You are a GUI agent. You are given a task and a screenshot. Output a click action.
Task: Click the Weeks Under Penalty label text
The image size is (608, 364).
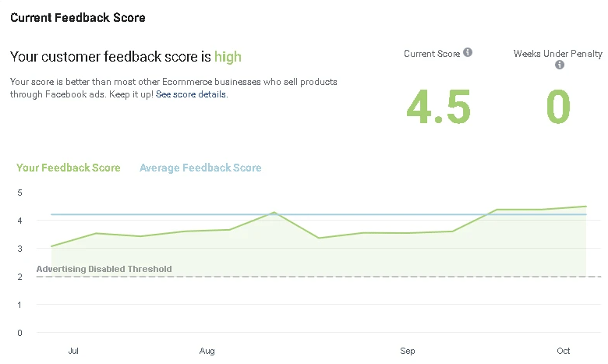557,54
